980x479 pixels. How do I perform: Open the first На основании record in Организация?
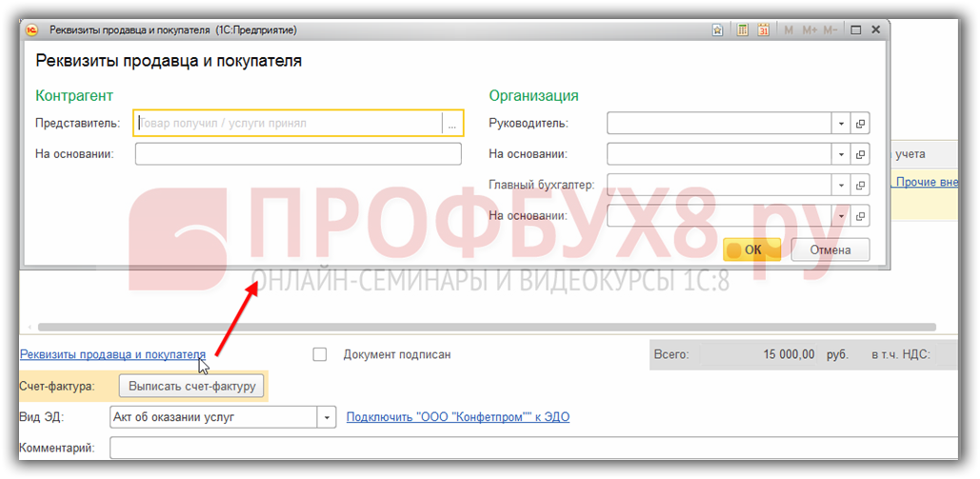coord(861,154)
